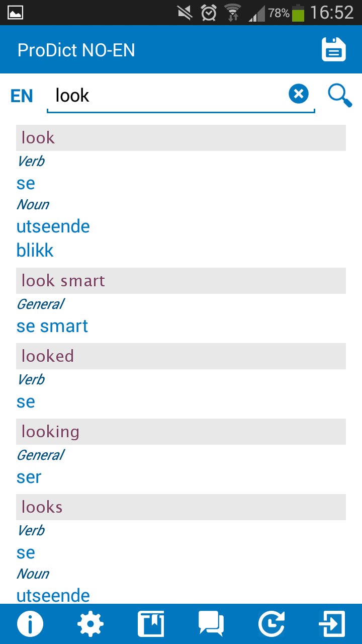Select the 'look' entry header
362x644 pixels.
[x=181, y=138]
